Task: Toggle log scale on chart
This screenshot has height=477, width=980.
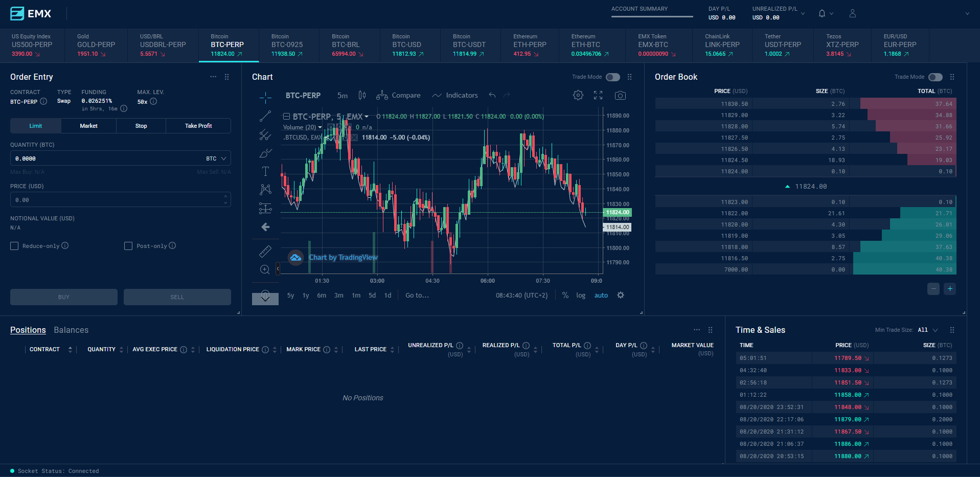Action: 581,295
